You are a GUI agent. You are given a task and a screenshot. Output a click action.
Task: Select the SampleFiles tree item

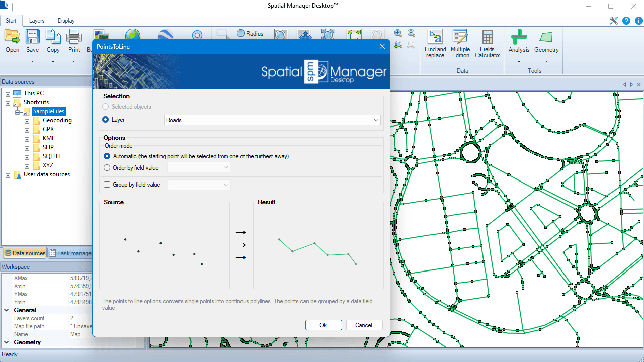(x=49, y=111)
